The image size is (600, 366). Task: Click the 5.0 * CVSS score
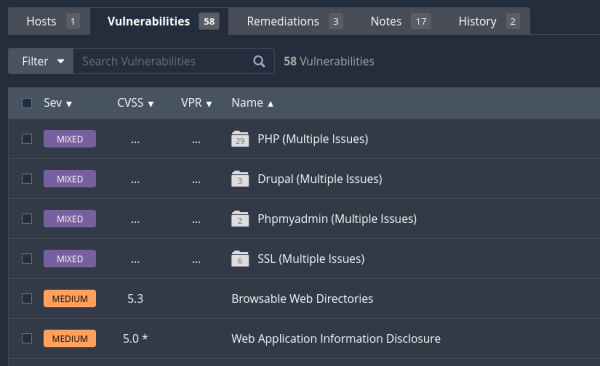(135, 338)
